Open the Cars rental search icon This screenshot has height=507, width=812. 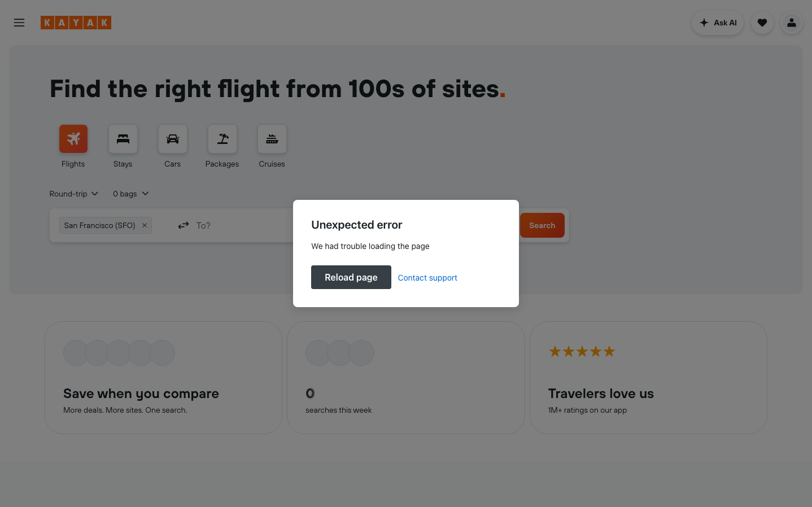[x=172, y=138]
